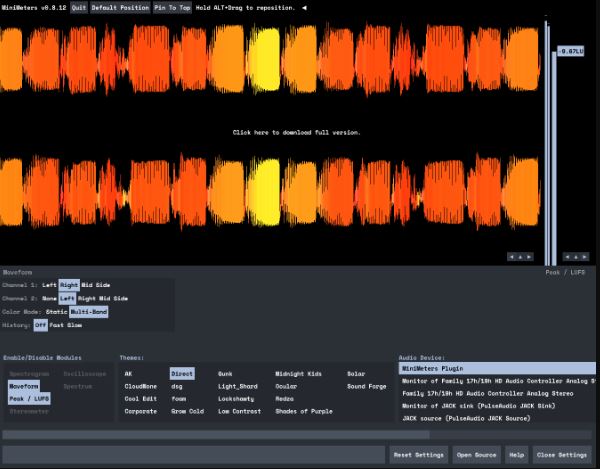Click the Waveform module's up arrow icon
The image size is (600, 469).
(x=520, y=257)
